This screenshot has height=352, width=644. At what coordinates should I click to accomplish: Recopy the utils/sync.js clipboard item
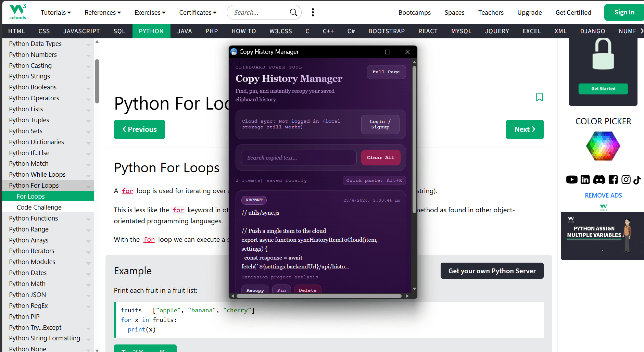(255, 290)
